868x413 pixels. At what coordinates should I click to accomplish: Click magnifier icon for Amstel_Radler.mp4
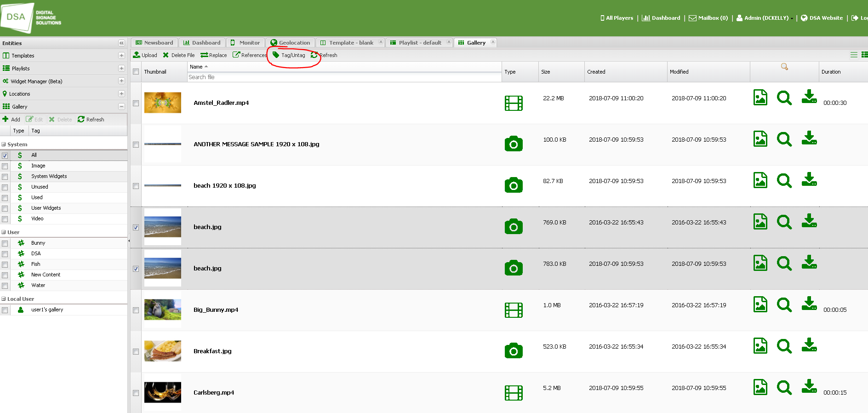784,98
